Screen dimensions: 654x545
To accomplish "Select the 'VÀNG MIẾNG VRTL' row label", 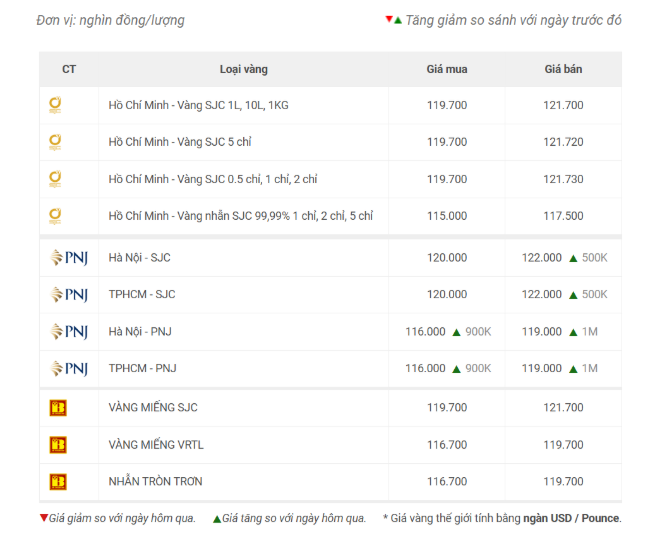I will (156, 445).
